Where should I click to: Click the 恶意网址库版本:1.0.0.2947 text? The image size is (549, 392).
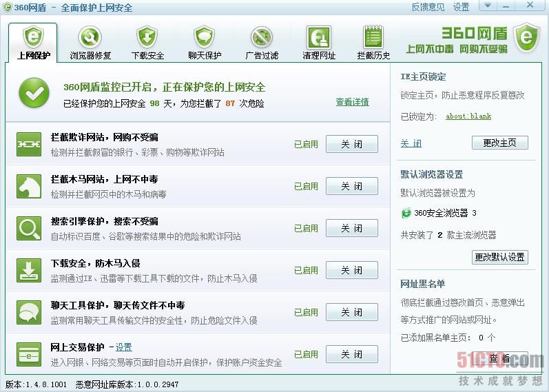[127, 384]
